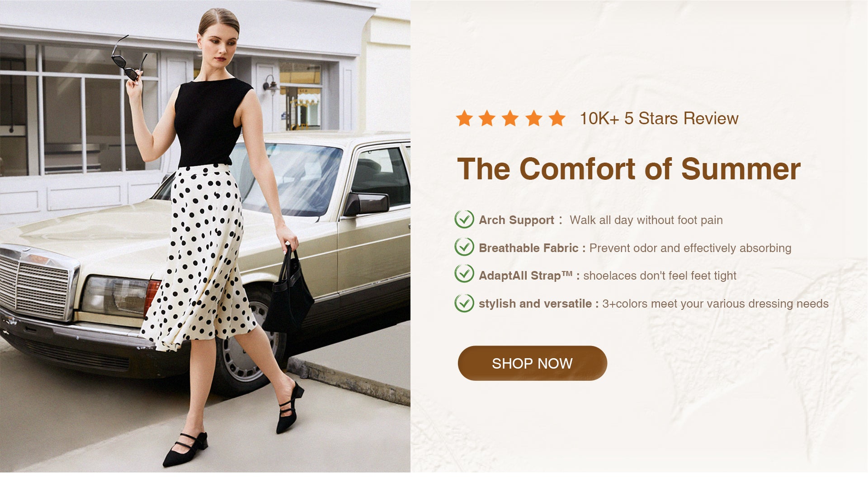The image size is (868, 491).
Task: Click the fourth orange star
Action: 534,118
